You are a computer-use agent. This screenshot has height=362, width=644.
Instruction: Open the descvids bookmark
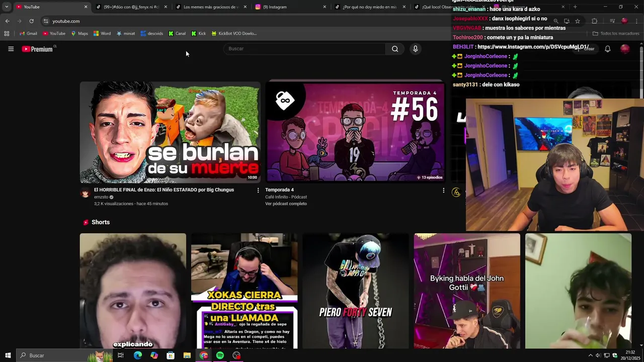152,34
